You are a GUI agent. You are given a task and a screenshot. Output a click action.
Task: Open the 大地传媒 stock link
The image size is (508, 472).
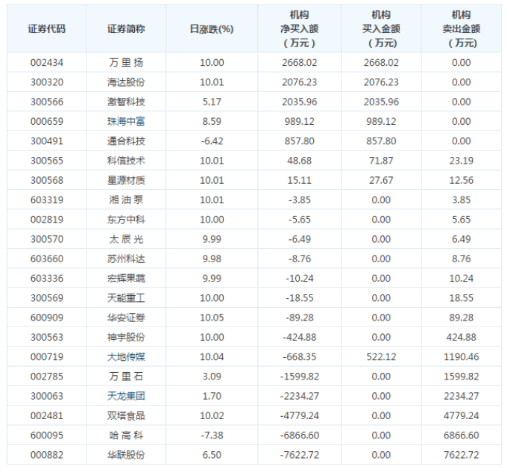tap(126, 357)
